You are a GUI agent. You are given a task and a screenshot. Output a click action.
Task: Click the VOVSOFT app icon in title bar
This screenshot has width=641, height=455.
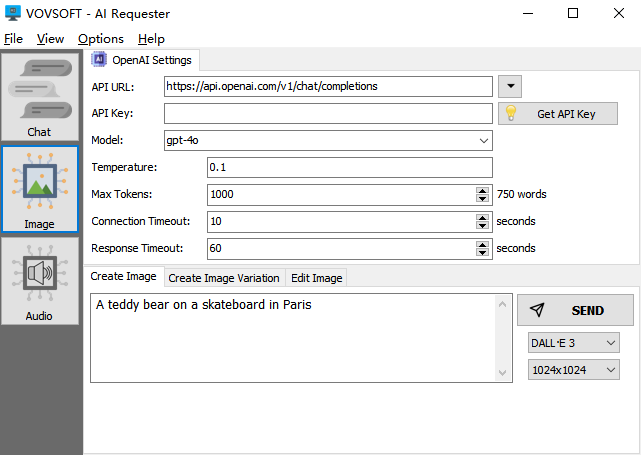[13, 13]
